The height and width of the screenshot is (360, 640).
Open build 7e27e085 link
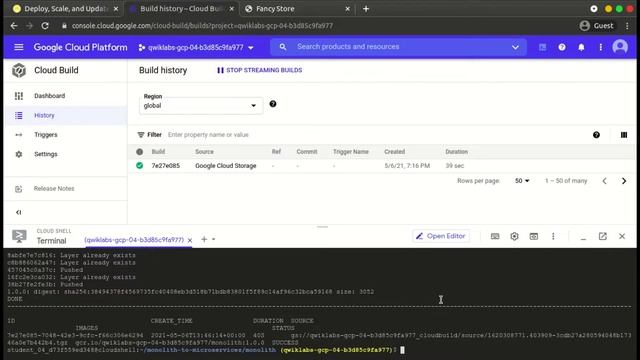pyautogui.click(x=165, y=166)
